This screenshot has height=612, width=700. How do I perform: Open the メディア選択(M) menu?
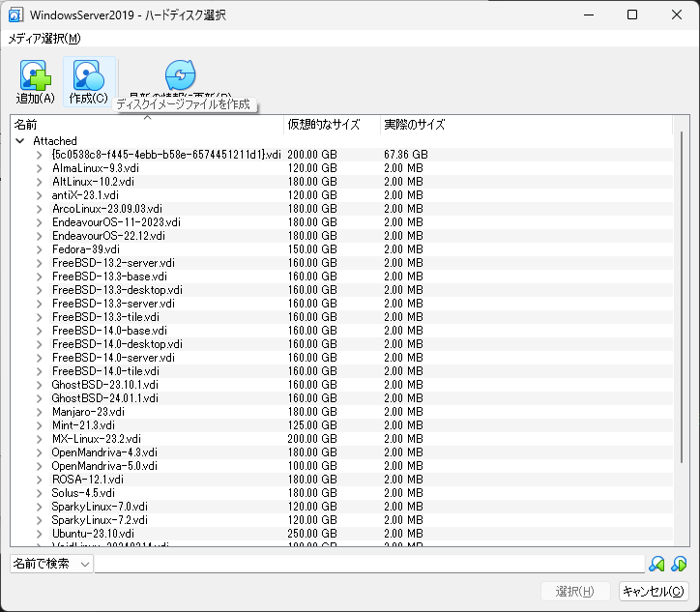tap(44, 39)
